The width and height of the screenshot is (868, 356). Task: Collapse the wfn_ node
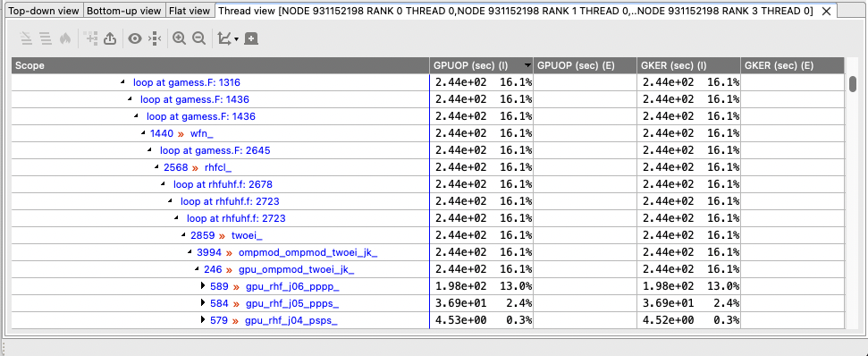[143, 133]
